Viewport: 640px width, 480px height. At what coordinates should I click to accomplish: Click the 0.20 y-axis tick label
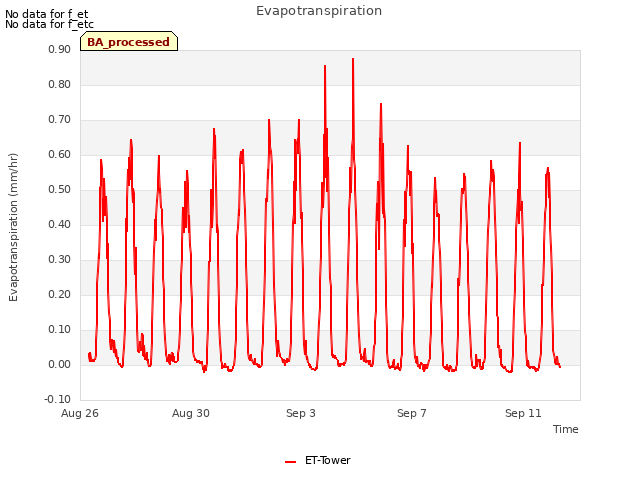59,295
